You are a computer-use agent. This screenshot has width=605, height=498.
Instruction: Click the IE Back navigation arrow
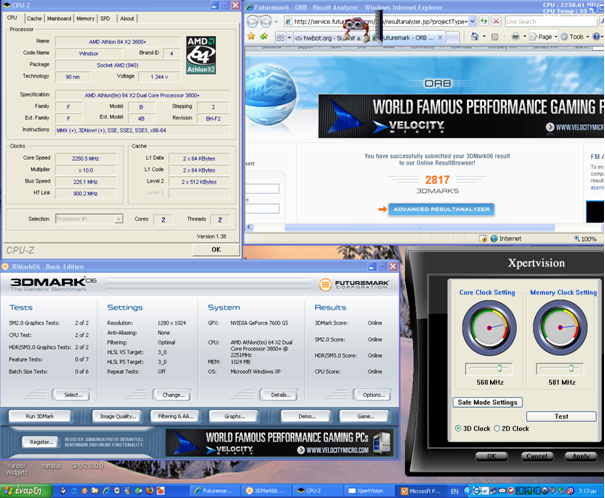coord(252,22)
